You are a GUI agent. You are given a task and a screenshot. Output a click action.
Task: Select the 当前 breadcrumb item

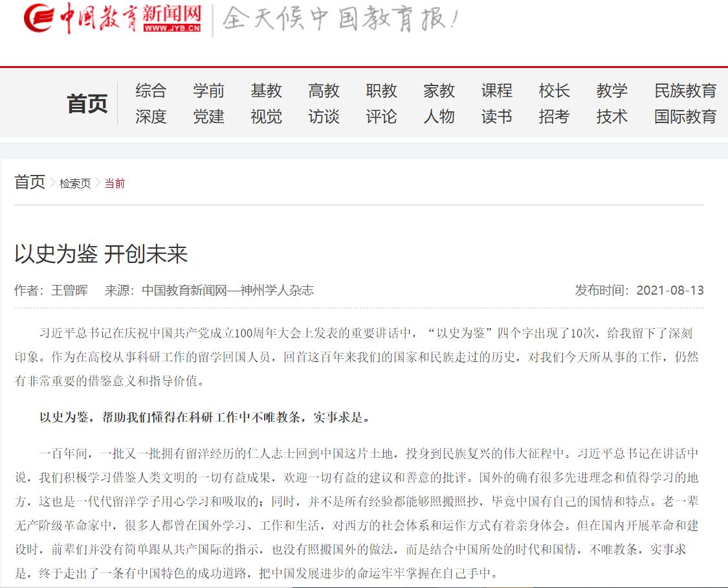click(114, 184)
